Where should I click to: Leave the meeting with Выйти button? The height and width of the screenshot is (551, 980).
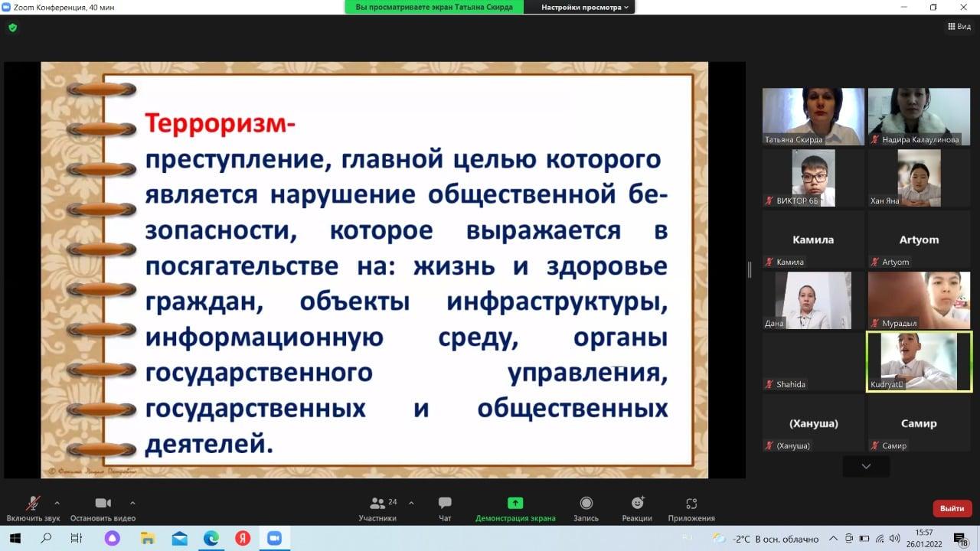[952, 508]
